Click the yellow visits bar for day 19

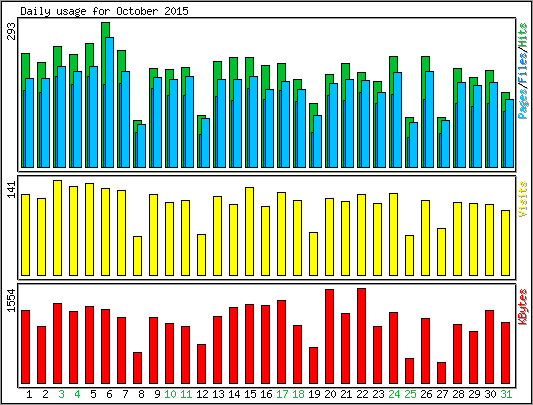click(313, 254)
